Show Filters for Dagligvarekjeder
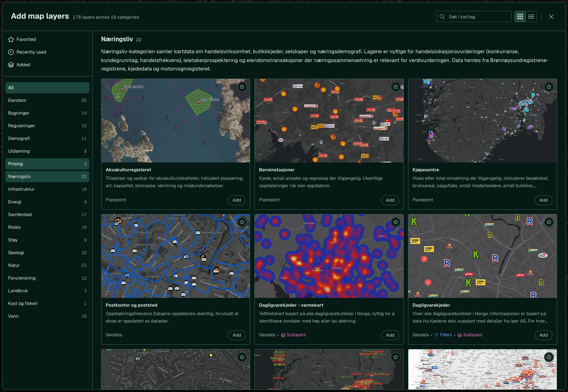The width and height of the screenshot is (568, 392). click(x=443, y=335)
